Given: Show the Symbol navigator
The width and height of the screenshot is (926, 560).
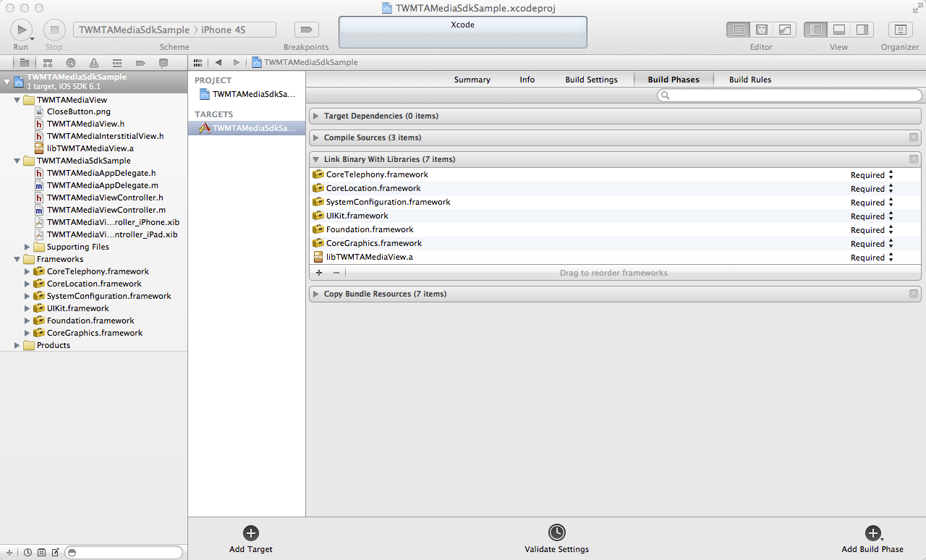Looking at the screenshot, I should (x=48, y=63).
